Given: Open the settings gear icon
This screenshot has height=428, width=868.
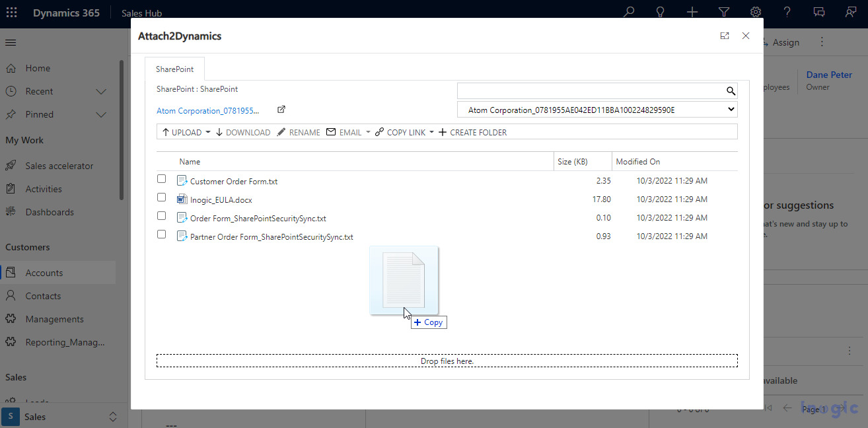Looking at the screenshot, I should 756,12.
